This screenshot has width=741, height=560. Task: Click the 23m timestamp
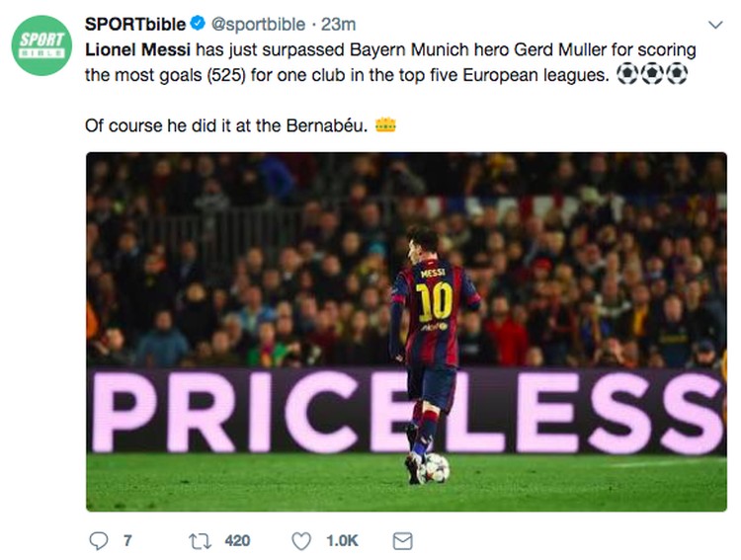coord(338,24)
